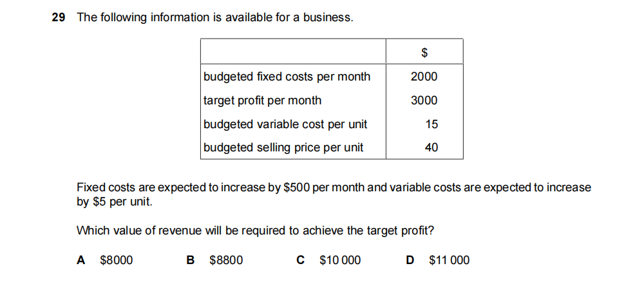Select the selling price value 40
This screenshot has width=644, height=286.
click(431, 148)
